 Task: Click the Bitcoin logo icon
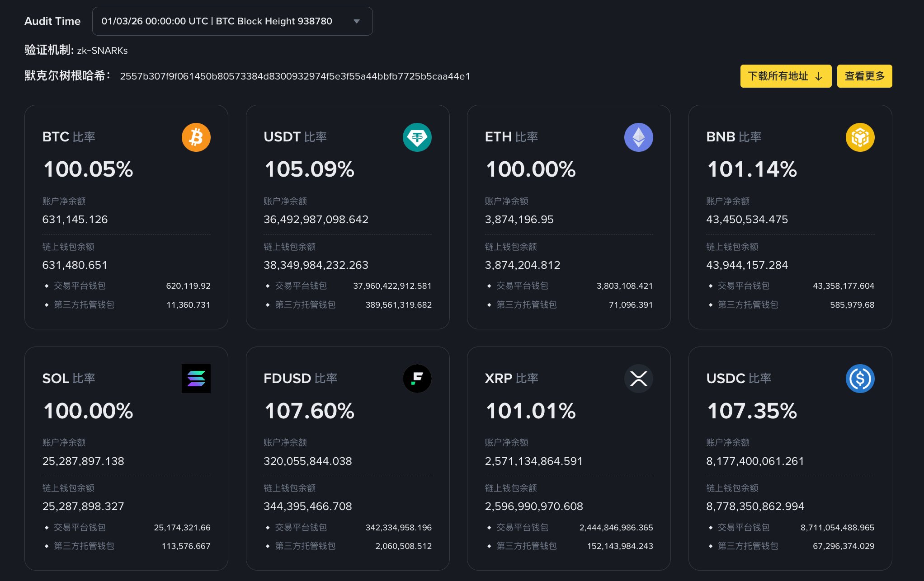click(196, 137)
